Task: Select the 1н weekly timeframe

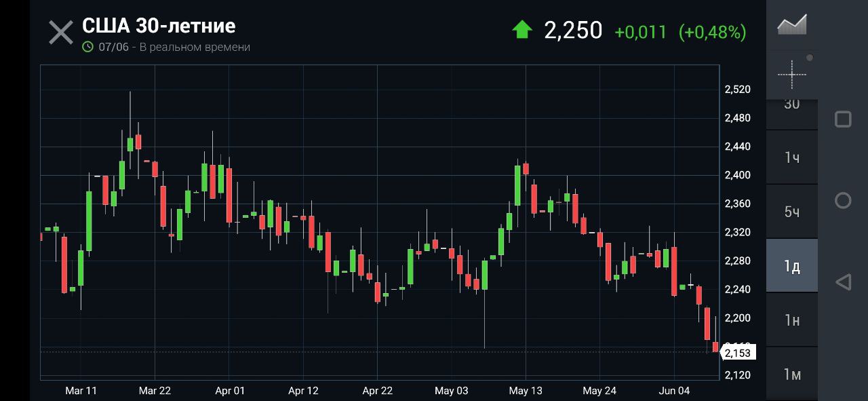Action: (x=791, y=320)
